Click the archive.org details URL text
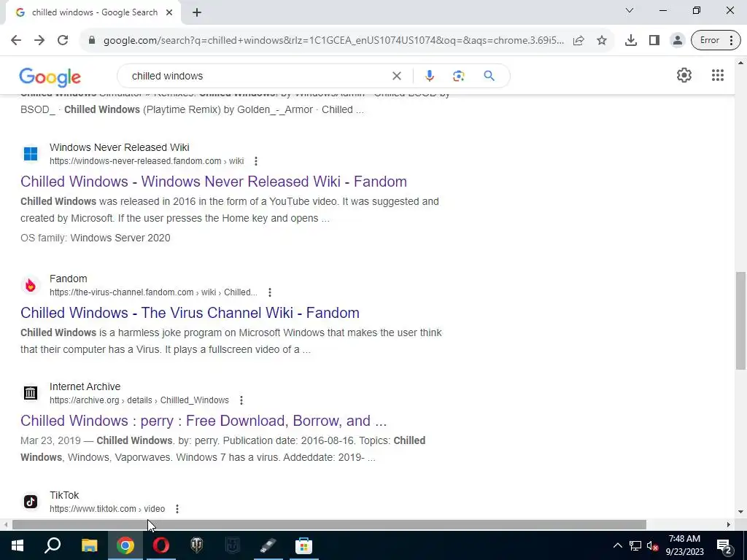The width and height of the screenshot is (747, 560). point(139,400)
